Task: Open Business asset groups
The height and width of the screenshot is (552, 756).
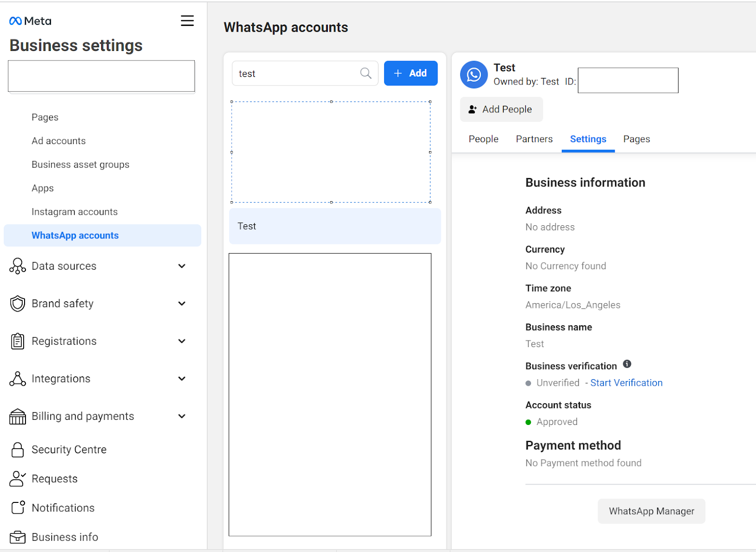Action: [x=80, y=164]
